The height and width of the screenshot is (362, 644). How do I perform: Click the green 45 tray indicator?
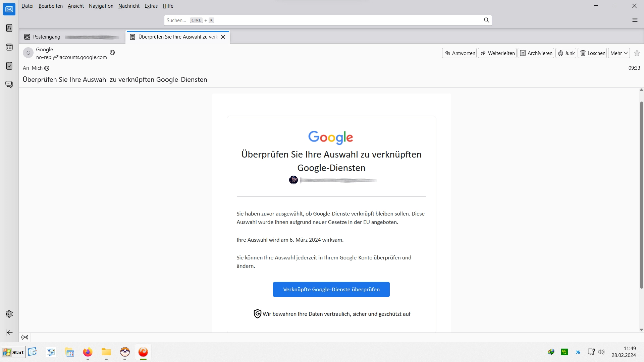565,352
